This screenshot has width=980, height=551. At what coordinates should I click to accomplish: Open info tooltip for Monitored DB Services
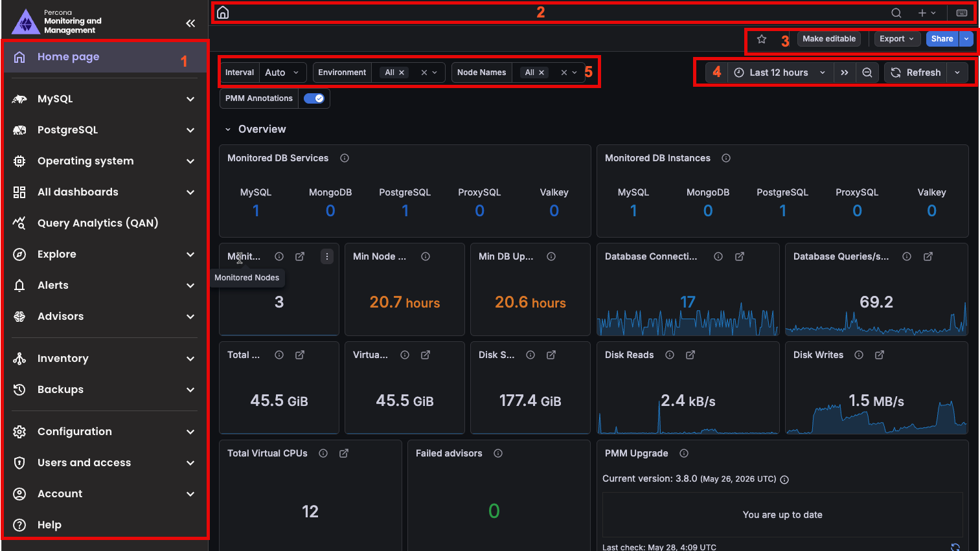(345, 158)
